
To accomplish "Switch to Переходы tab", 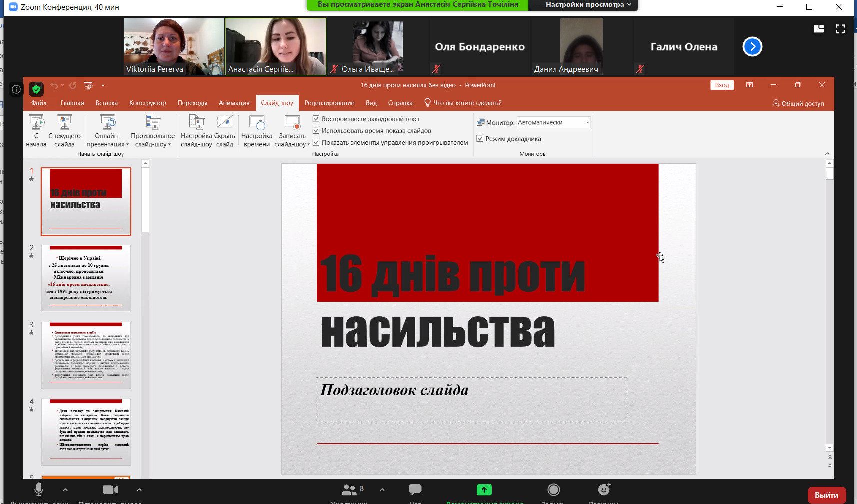I will tap(192, 103).
